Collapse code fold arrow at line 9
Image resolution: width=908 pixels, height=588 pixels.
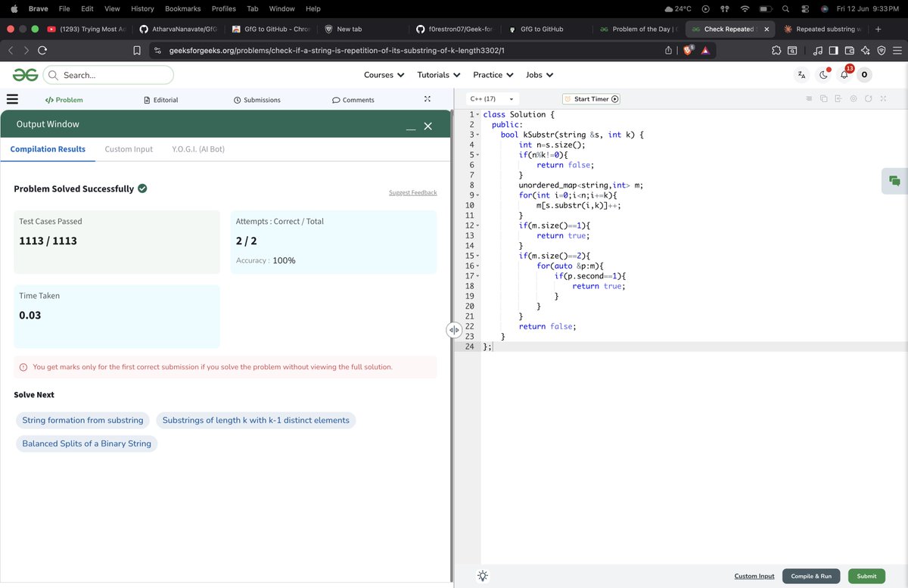coord(477,195)
